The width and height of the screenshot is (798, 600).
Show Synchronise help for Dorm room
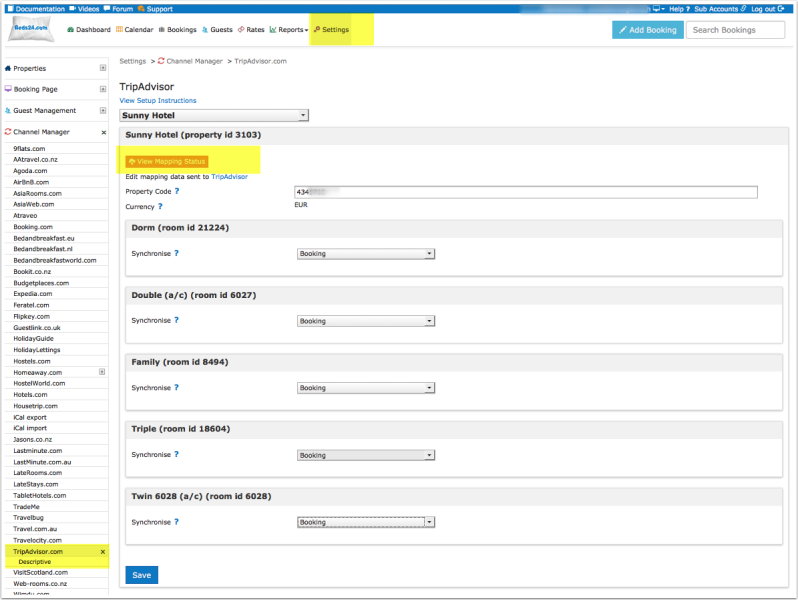177,253
